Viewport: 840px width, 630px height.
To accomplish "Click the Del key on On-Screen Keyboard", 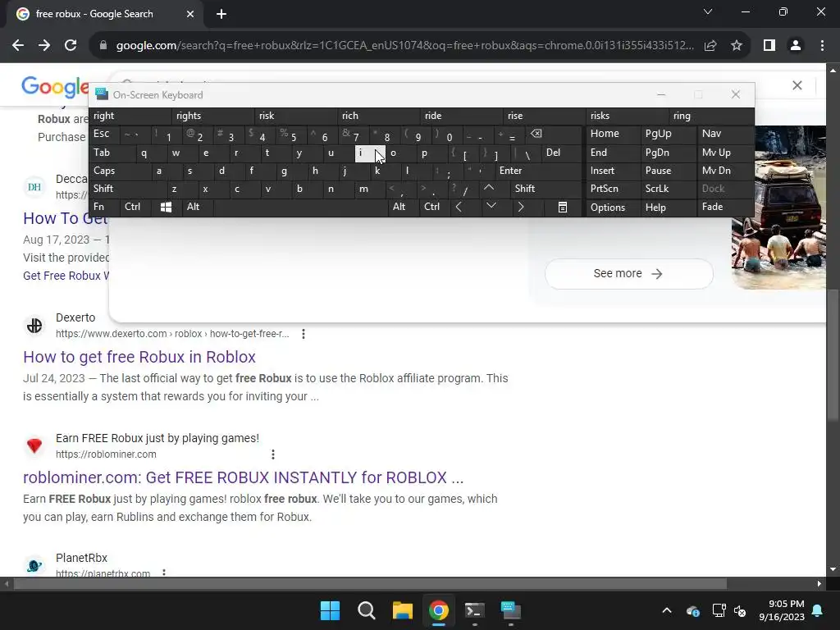I will pos(561,153).
